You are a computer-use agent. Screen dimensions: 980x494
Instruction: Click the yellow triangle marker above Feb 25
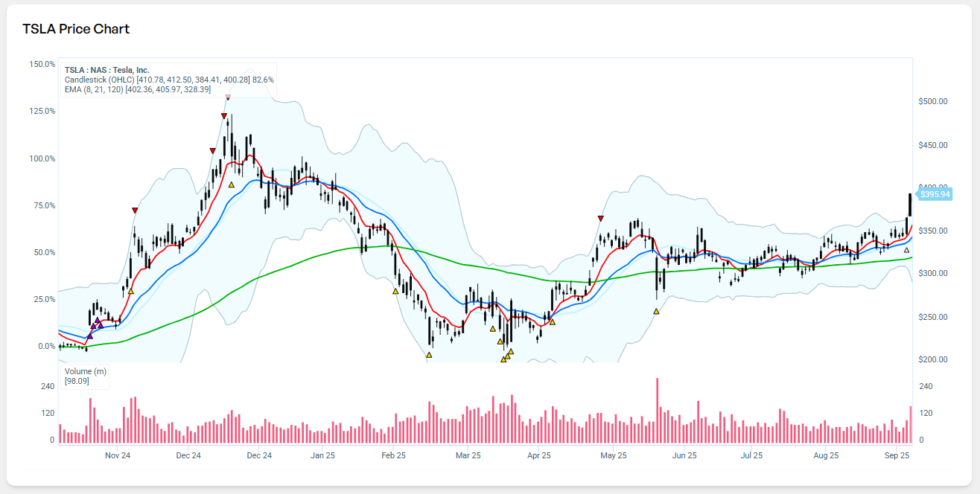[395, 291]
